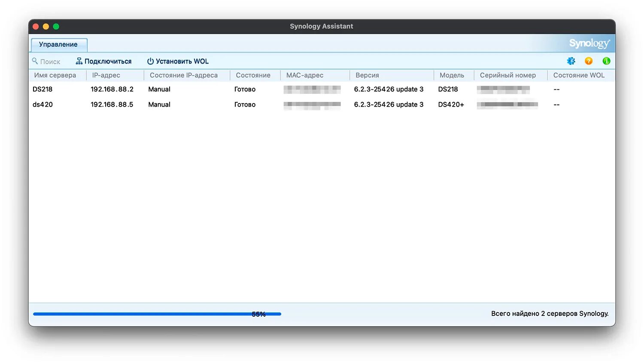This screenshot has width=644, height=364.
Task: Click the blue search progress bar
Action: [157, 314]
